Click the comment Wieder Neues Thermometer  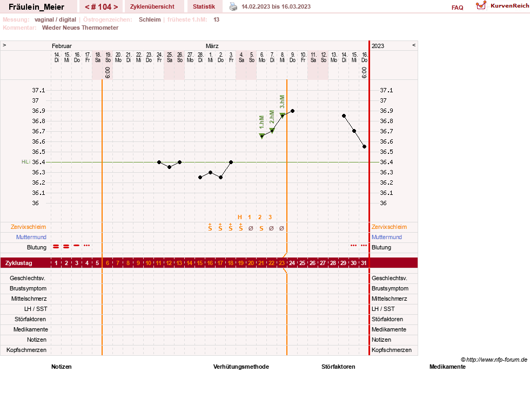pos(80,28)
